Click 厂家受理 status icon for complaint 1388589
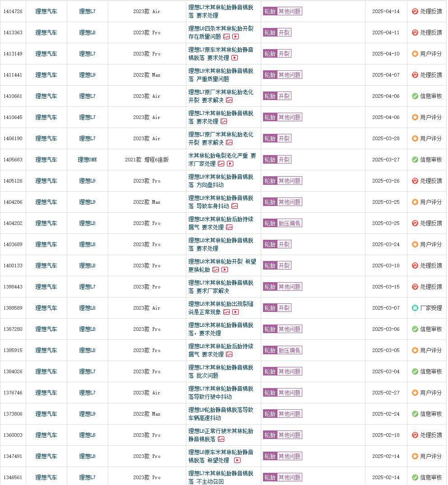This screenshot has height=485, width=448. pos(415,308)
